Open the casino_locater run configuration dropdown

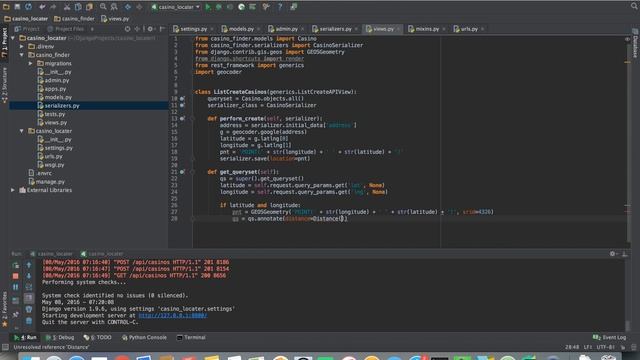pyautogui.click(x=176, y=7)
